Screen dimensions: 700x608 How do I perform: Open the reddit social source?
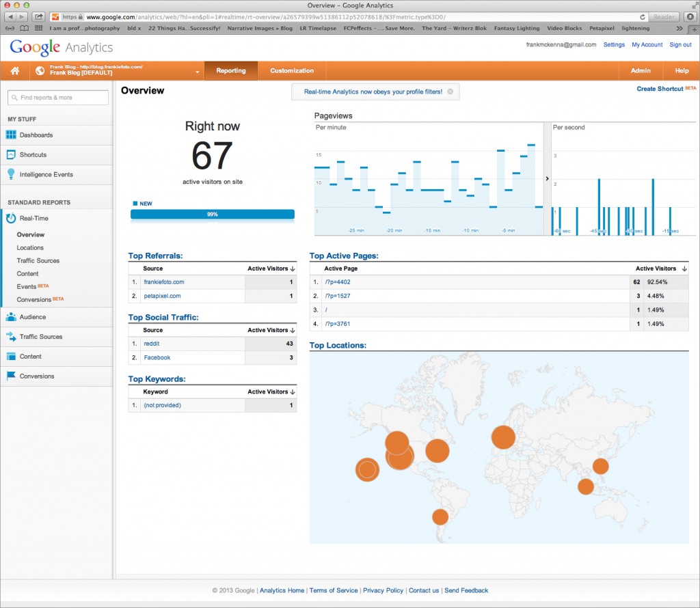[x=151, y=344]
